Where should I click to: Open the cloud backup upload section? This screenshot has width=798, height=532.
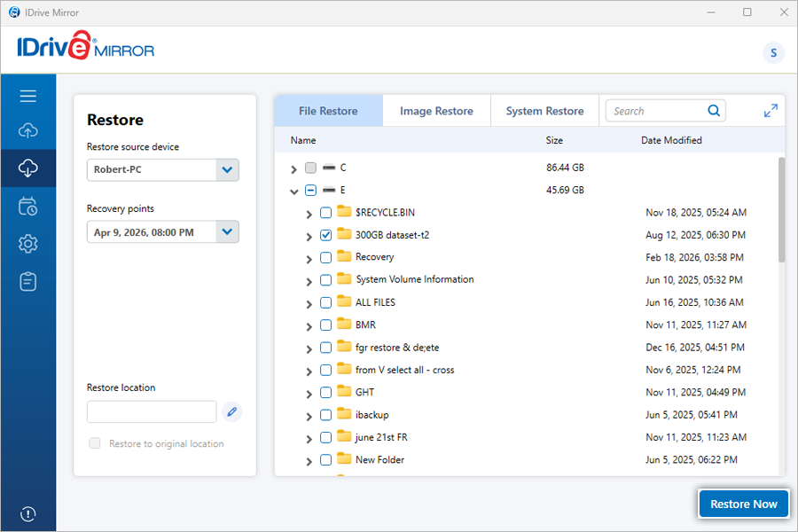27,131
